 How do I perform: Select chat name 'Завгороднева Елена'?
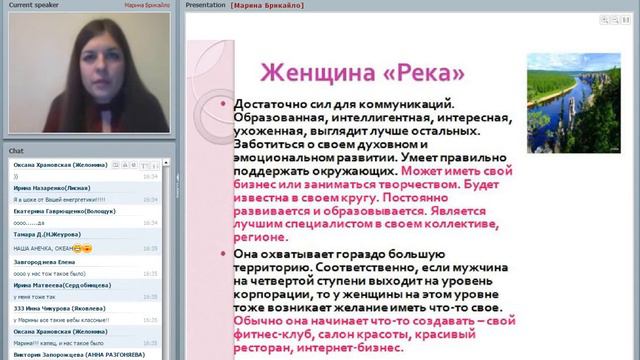click(44, 262)
